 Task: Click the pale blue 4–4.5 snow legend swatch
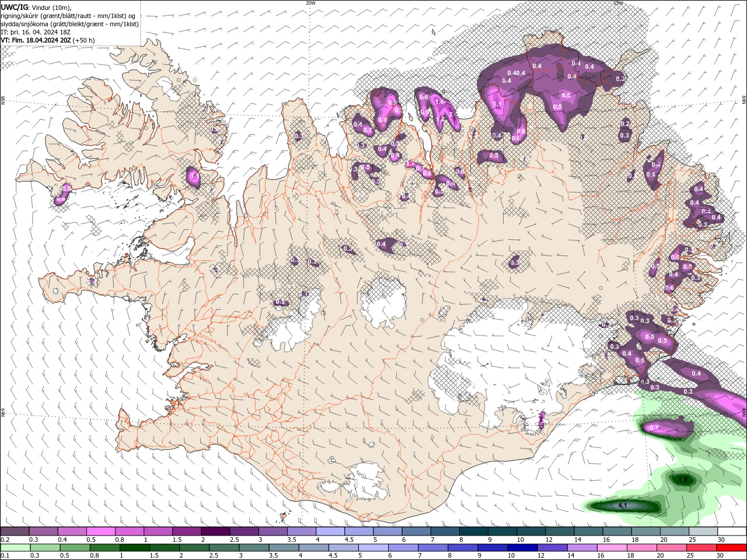click(x=330, y=531)
